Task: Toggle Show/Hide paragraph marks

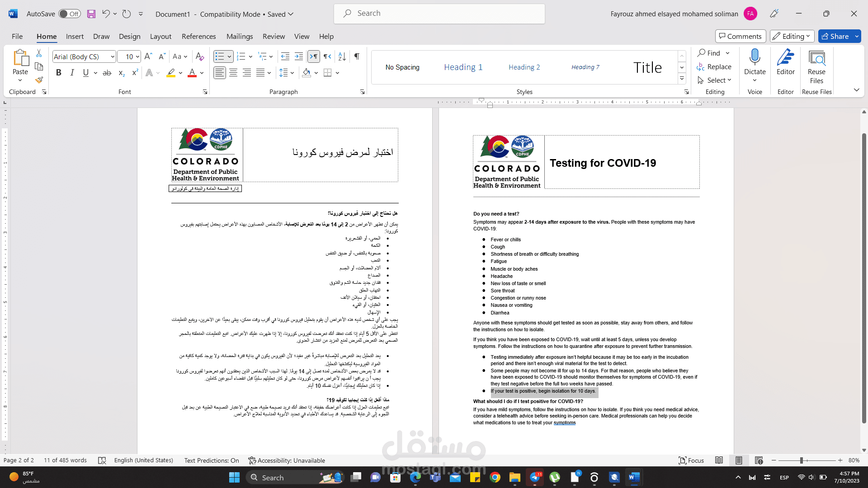Action: coord(357,56)
